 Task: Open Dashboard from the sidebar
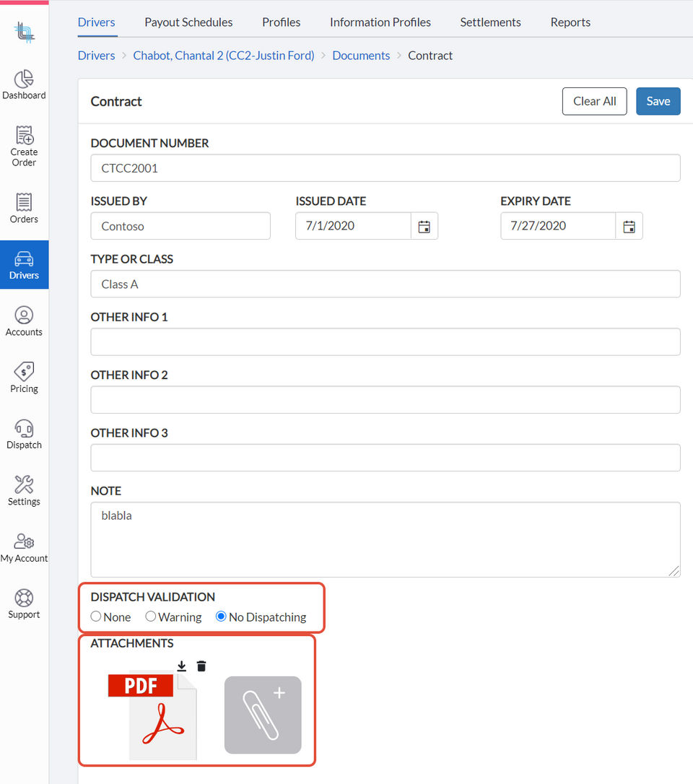[x=24, y=85]
